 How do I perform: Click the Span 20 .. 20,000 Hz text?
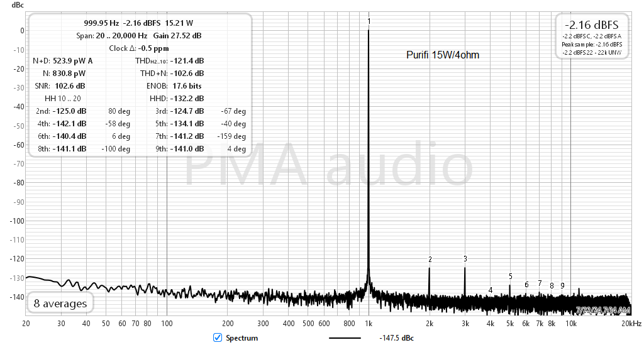[x=112, y=36]
